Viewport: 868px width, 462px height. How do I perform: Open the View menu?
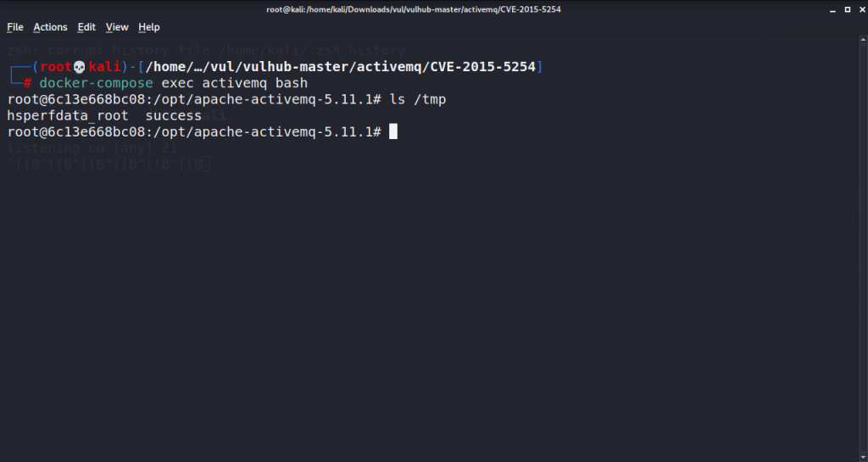[x=117, y=27]
